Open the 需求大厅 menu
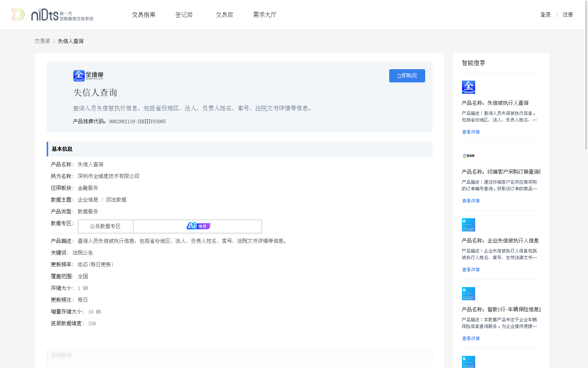588x368 pixels. [x=265, y=15]
